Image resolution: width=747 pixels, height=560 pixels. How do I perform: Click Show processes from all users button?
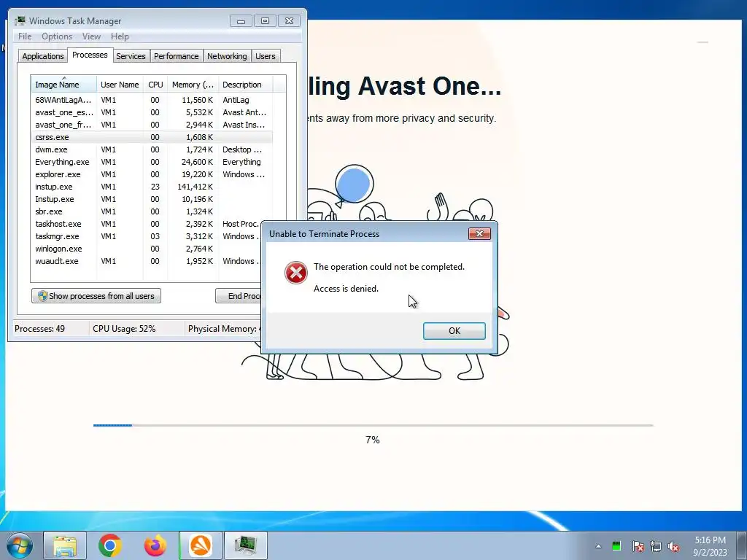pyautogui.click(x=96, y=296)
